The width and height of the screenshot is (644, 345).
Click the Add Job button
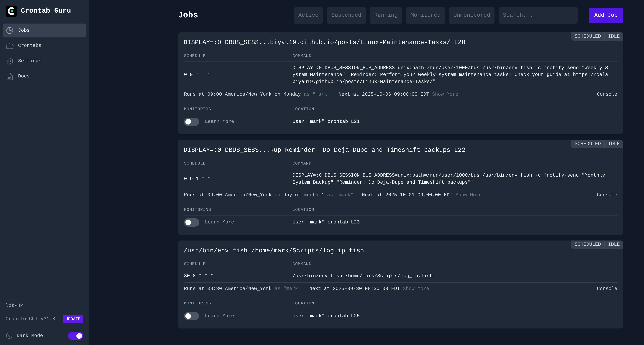(x=606, y=15)
